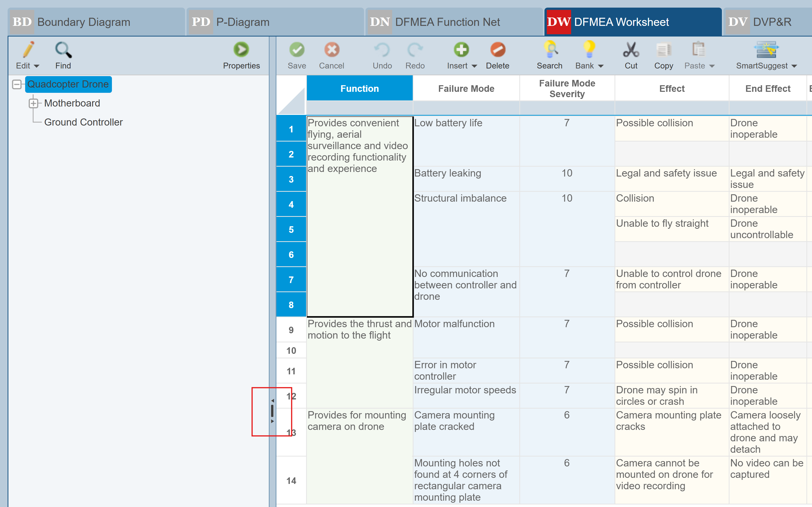Click the panel splitter collapse handle

coord(272,411)
